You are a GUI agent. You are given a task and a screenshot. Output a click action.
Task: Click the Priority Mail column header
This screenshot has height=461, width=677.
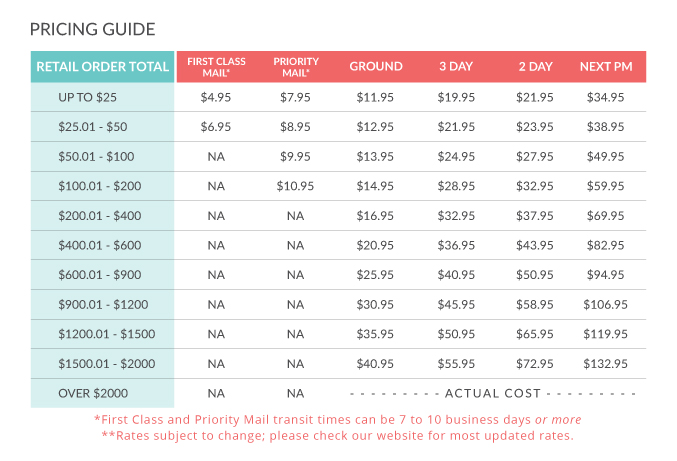pyautogui.click(x=296, y=67)
